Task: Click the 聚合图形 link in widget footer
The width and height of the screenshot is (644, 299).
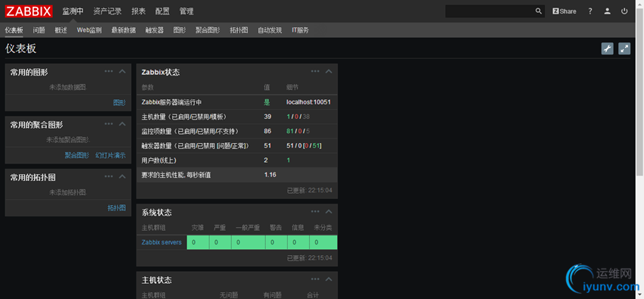Action: (77, 155)
